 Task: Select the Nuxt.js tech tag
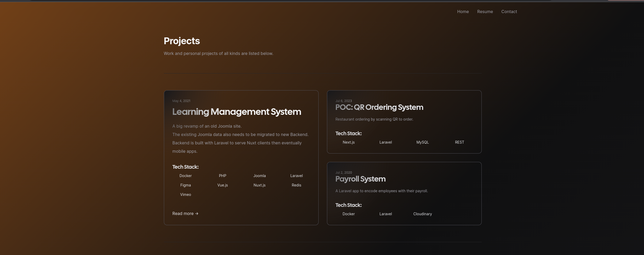[x=260, y=185]
